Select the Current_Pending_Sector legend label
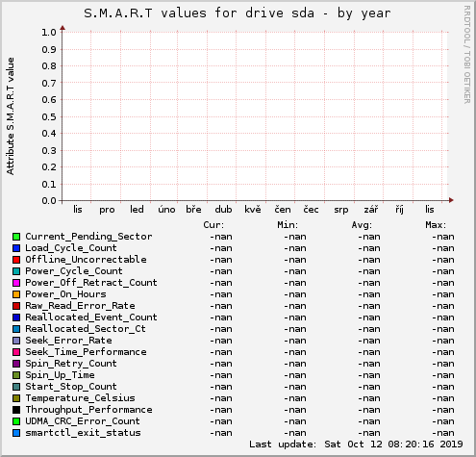This screenshot has width=476, height=457. tap(88, 237)
